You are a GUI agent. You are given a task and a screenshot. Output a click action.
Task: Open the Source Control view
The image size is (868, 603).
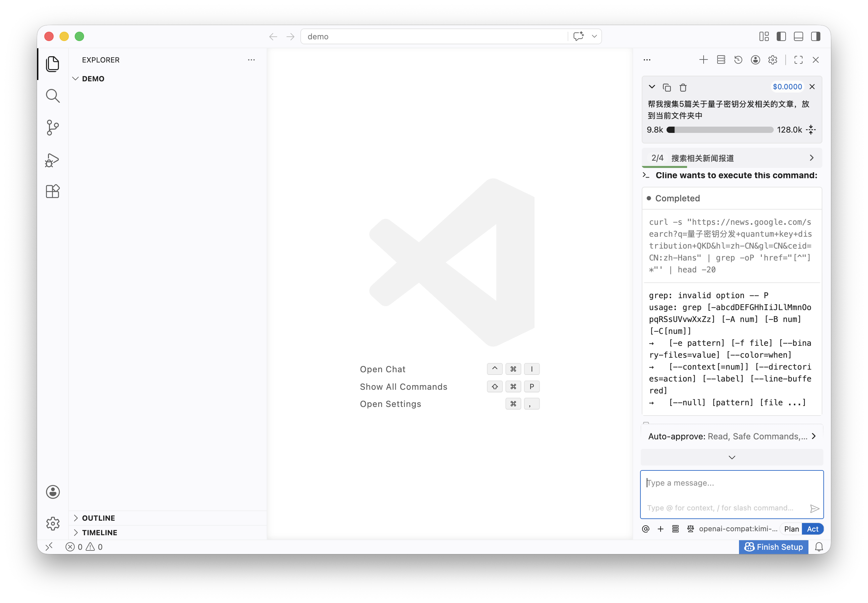53,128
